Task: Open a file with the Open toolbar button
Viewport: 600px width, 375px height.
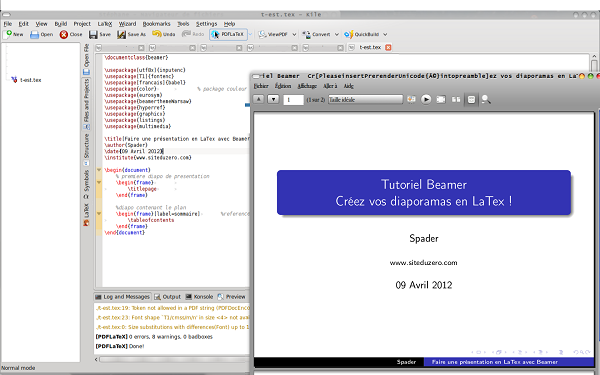Action: [41, 34]
